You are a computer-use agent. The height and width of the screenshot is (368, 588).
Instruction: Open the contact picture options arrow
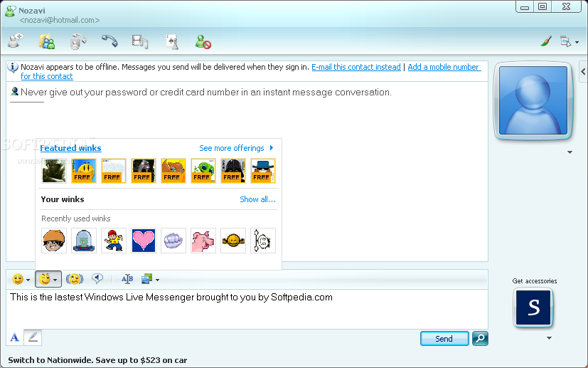coord(570,152)
